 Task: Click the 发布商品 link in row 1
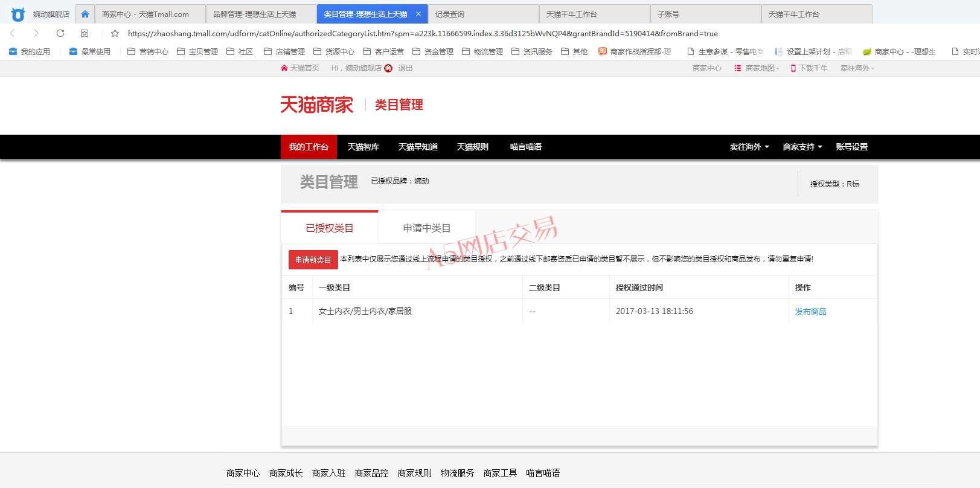click(811, 312)
